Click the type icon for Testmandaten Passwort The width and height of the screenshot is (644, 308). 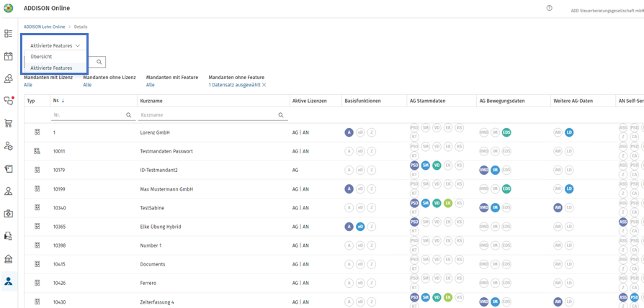(37, 151)
